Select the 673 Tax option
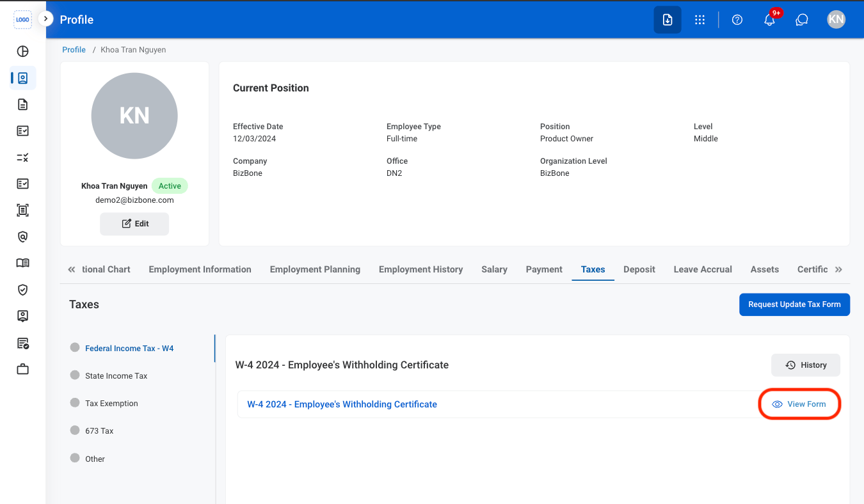Viewport: 864px width, 504px height. point(99,431)
